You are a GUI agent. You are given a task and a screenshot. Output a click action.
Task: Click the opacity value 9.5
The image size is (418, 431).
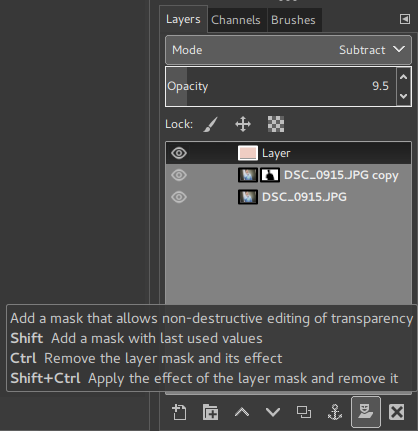(x=380, y=86)
